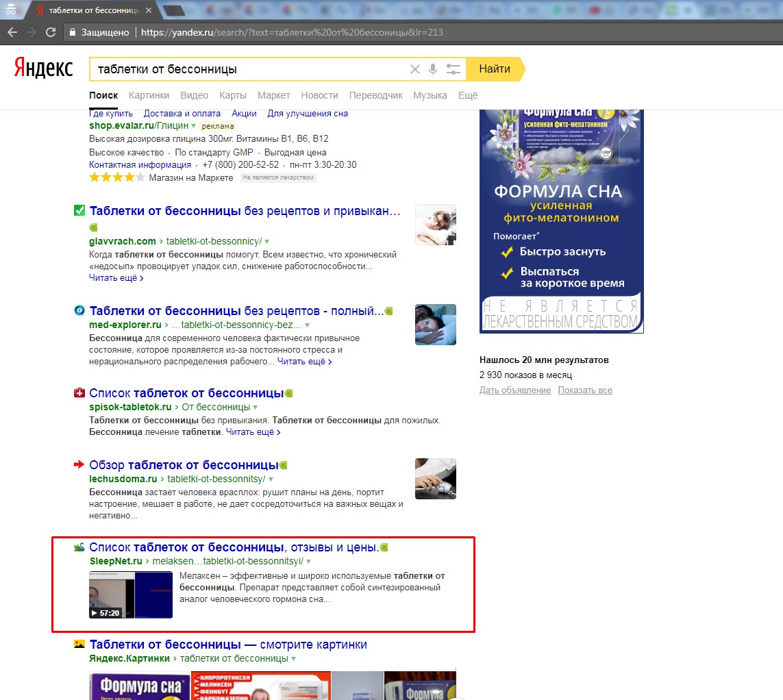Open the Карты tab
783x700 pixels.
233,95
